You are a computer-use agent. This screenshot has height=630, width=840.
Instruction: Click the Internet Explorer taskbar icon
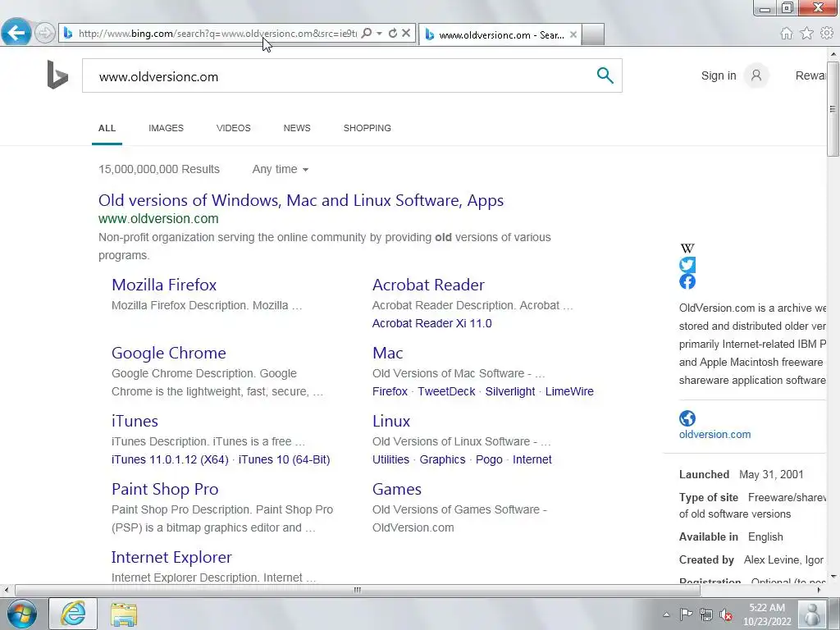pyautogui.click(x=73, y=614)
